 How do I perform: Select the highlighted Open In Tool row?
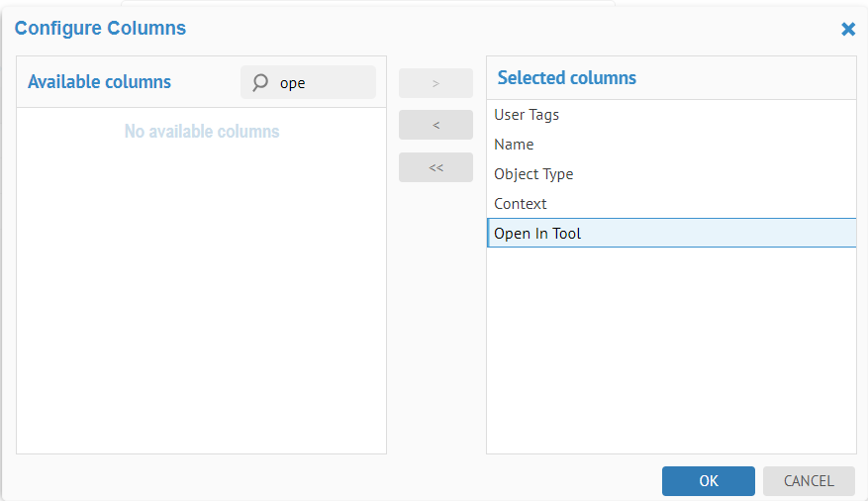pos(537,234)
